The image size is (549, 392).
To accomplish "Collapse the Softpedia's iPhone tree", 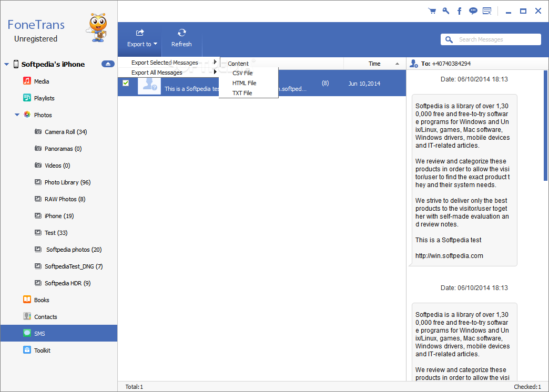I will 6,65.
